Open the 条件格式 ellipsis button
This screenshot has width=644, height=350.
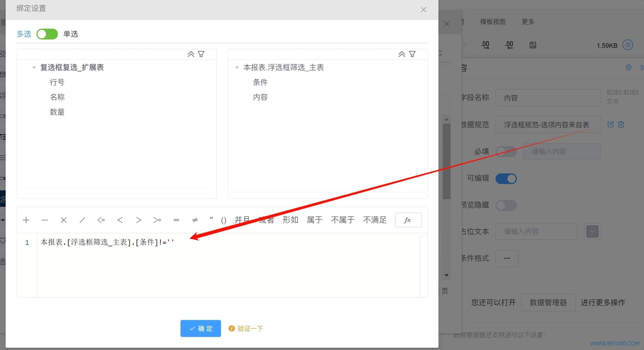pos(507,258)
